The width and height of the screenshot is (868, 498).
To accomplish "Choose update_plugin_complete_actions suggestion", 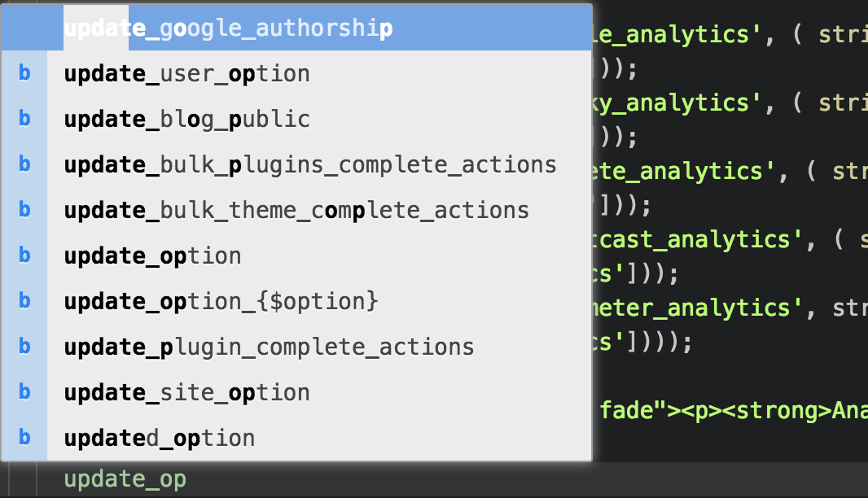I will click(296, 347).
